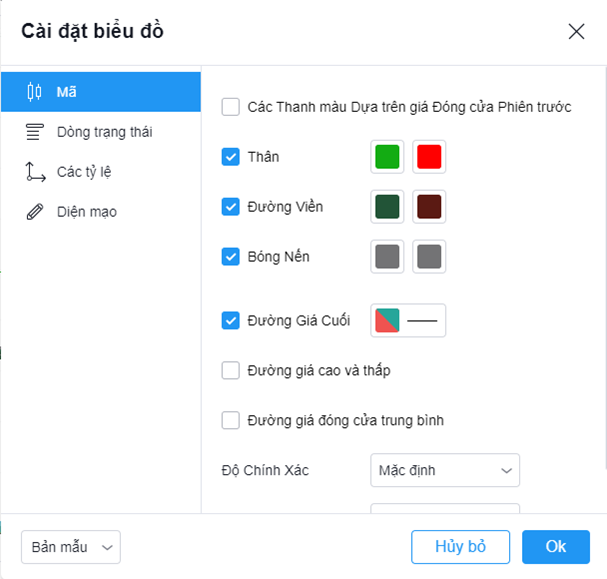Enable Các Thanh màu Dựa trên giá Đóng cửa checkbox
Viewport: 607px width, 579px height.
[x=230, y=107]
